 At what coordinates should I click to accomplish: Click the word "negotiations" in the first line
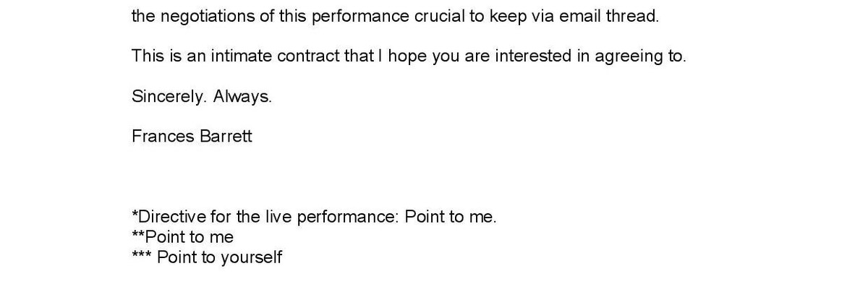click(x=205, y=17)
